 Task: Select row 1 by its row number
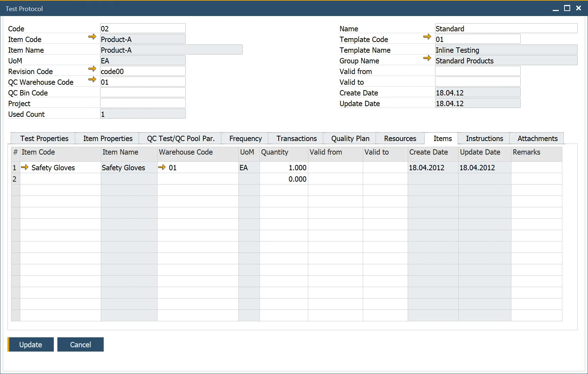tap(15, 167)
